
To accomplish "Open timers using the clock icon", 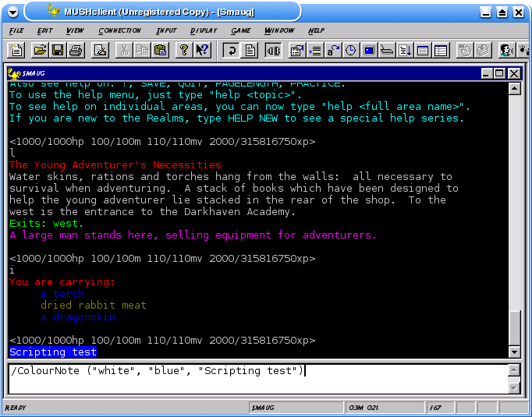I will coord(351,51).
